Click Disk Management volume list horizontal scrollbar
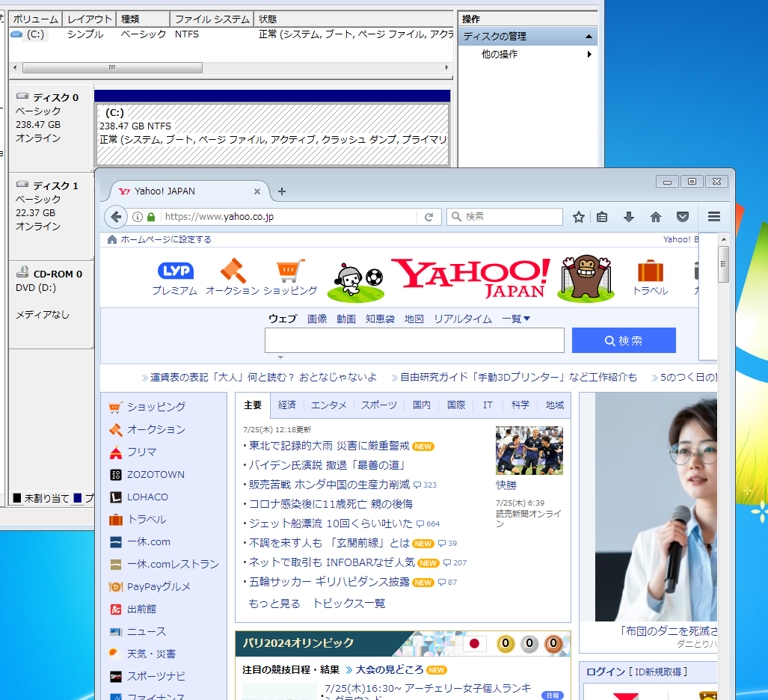The height and width of the screenshot is (700, 768). point(113,67)
